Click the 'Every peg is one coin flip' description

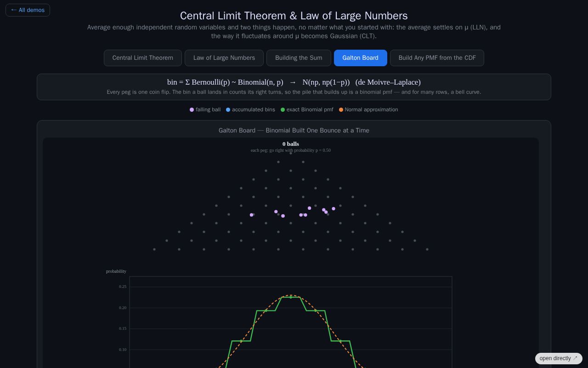[x=294, y=92]
